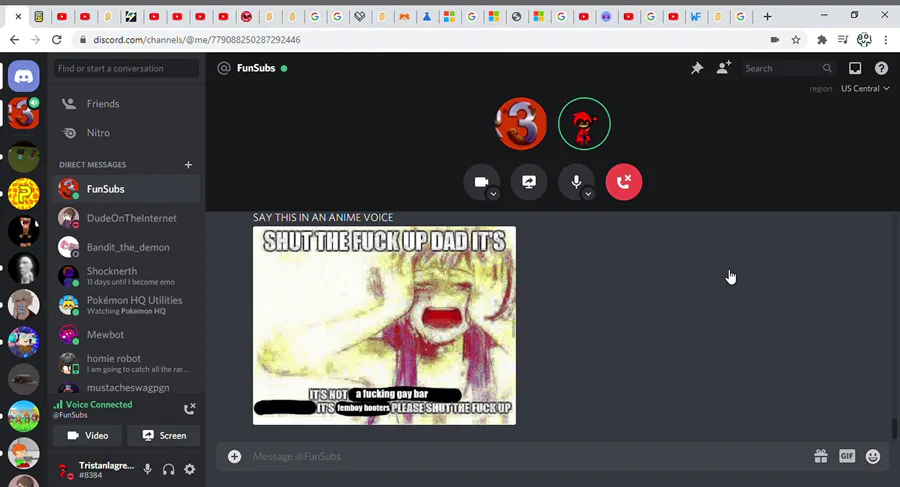Focus the Search field
Screen dimensions: 900x487
[x=788, y=68]
